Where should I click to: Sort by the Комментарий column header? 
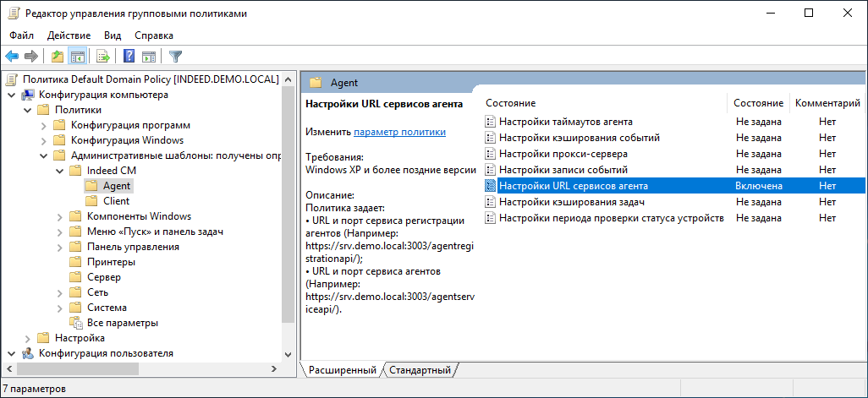click(827, 103)
